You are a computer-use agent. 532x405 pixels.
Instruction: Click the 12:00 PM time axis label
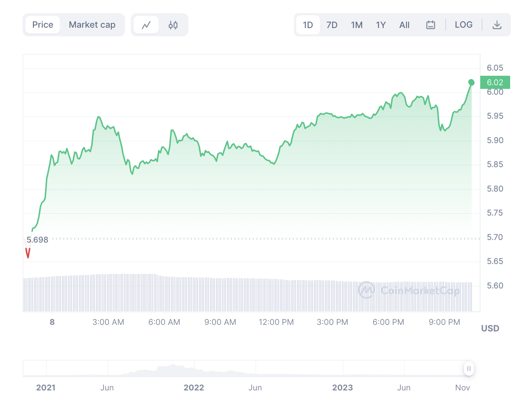276,322
